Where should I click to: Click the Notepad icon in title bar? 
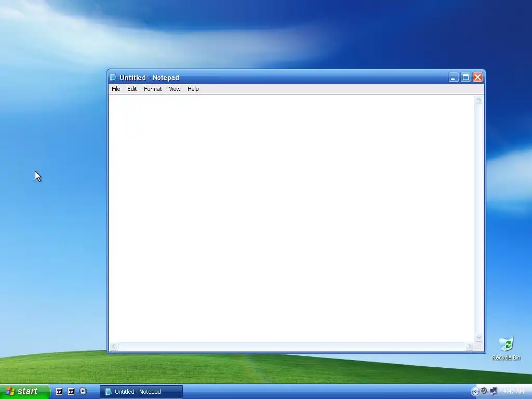coord(113,77)
